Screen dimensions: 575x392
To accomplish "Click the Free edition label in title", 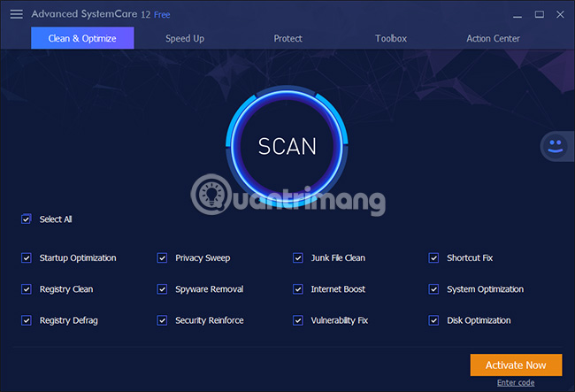I will pos(162,15).
